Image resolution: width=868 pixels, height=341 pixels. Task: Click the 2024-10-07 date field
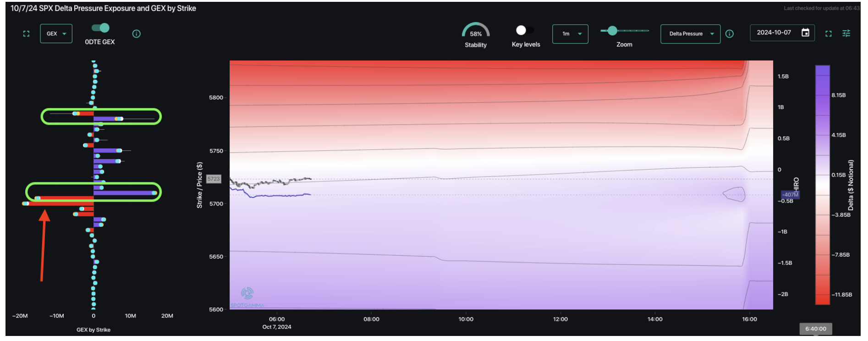[x=782, y=33]
